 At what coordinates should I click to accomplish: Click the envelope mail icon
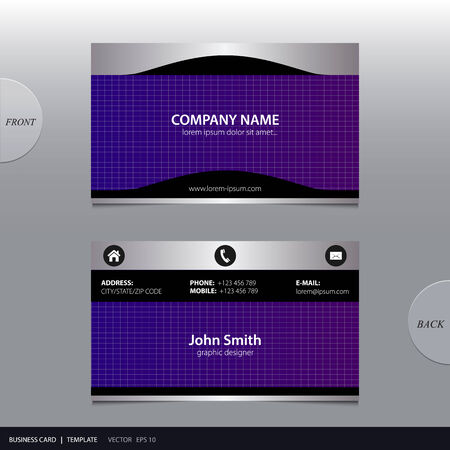coord(336,256)
